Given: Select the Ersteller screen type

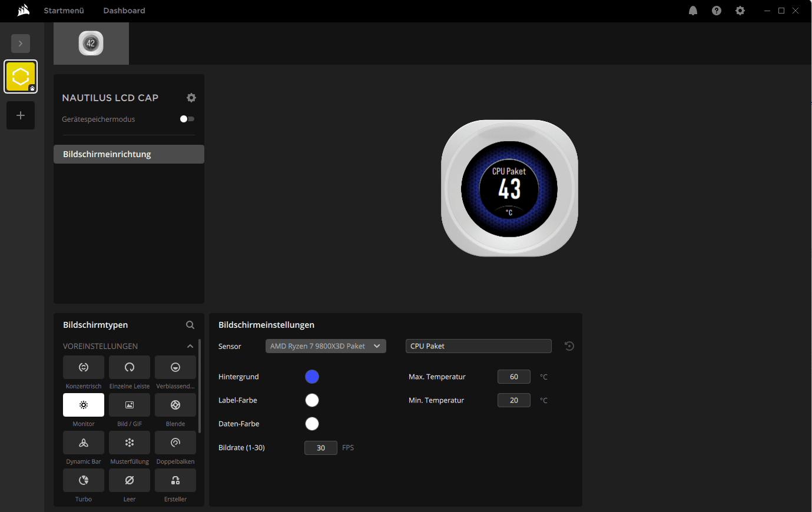Looking at the screenshot, I should tap(175, 480).
